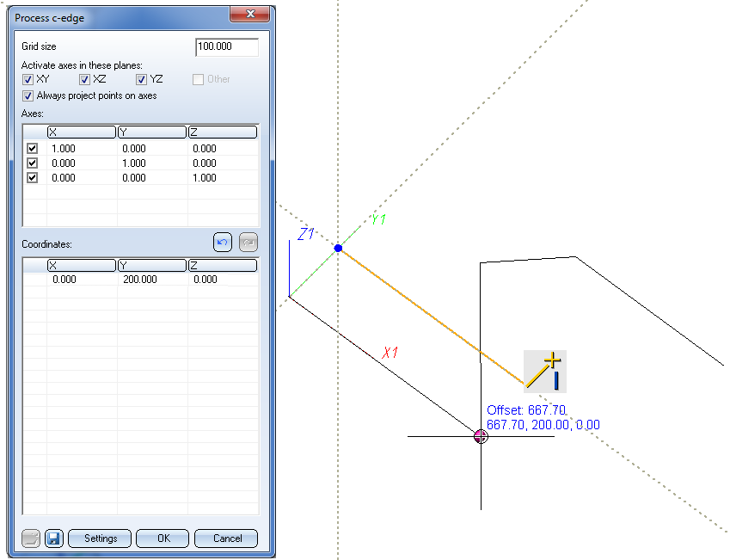Click the greyed-out load icon beside save
The height and width of the screenshot is (560, 730).
tap(31, 538)
